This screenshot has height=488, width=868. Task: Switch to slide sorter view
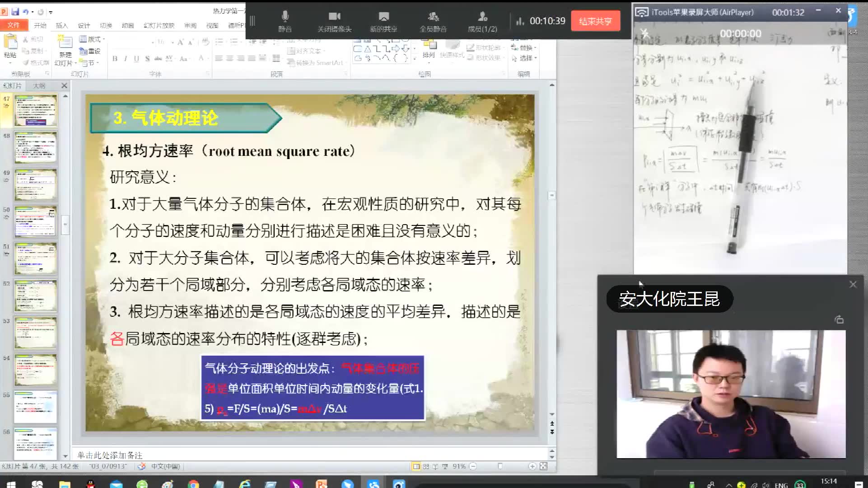pyautogui.click(x=426, y=466)
